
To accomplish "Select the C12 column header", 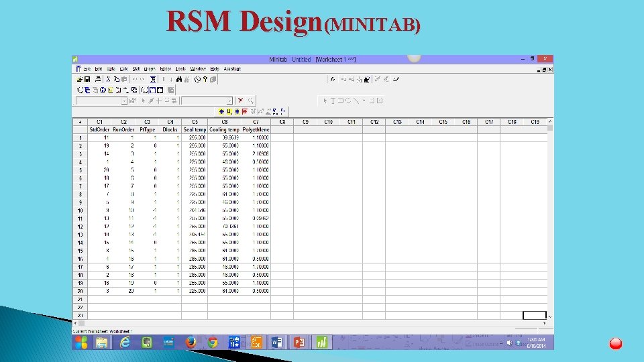I will [374, 122].
